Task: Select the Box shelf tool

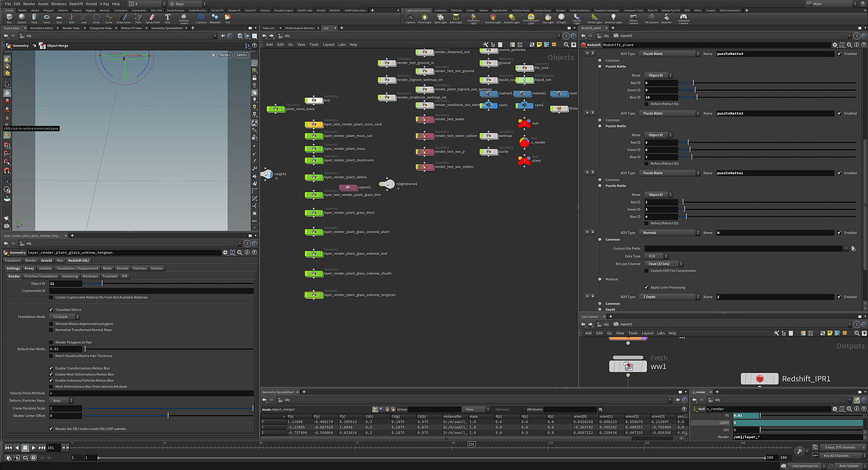Action: 9,18
